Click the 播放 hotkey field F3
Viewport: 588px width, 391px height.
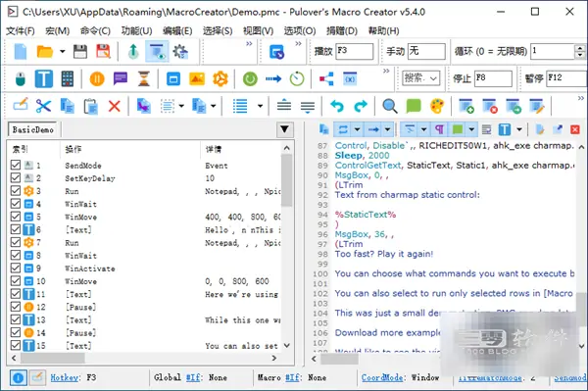point(355,51)
